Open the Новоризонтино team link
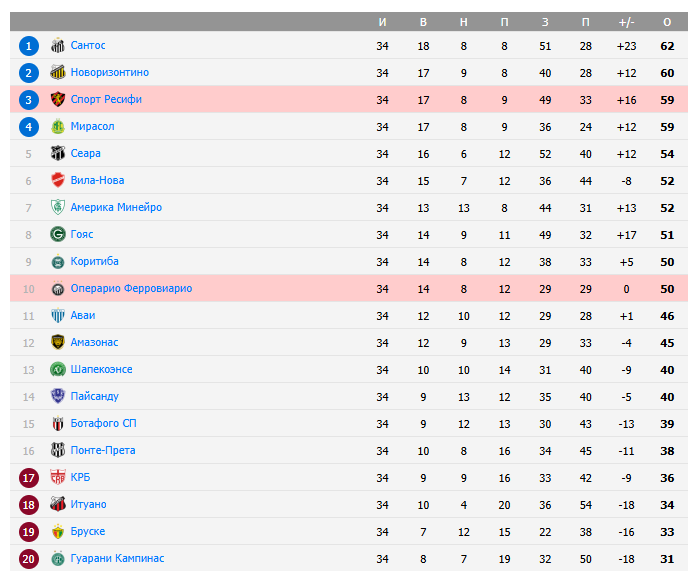695x580 pixels. pyautogui.click(x=109, y=73)
